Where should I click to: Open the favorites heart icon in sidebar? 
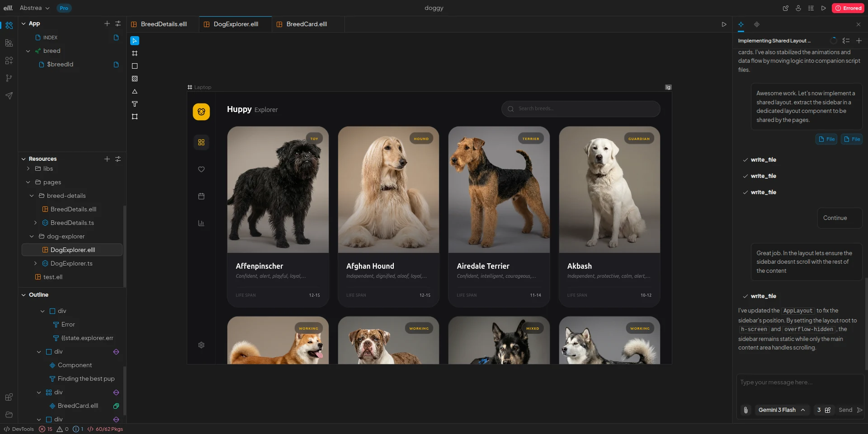click(x=201, y=169)
